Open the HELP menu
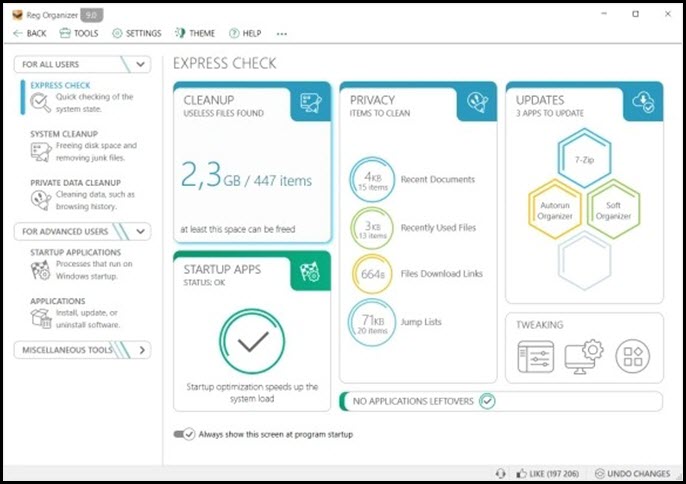The image size is (686, 484). click(x=245, y=33)
